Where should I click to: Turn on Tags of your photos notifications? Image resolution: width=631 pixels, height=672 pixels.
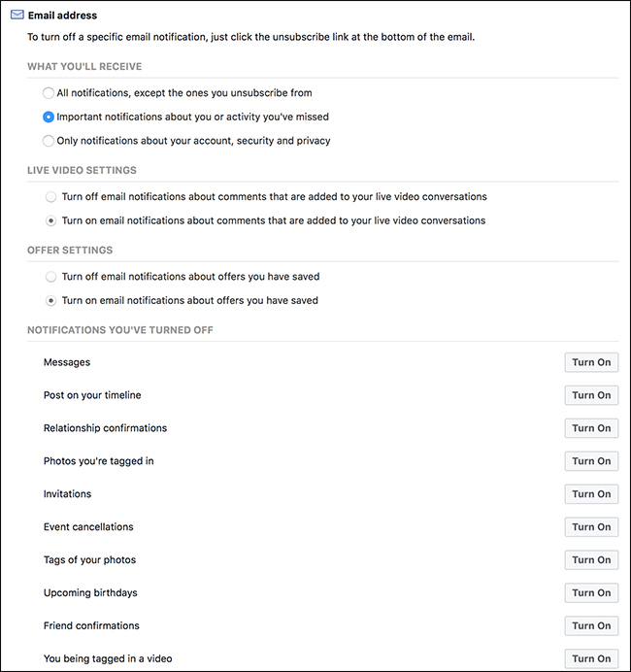tap(590, 560)
